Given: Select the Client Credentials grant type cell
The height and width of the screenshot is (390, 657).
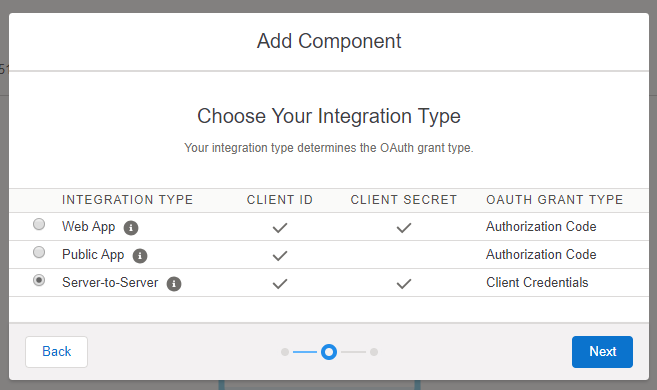Looking at the screenshot, I should point(537,283).
